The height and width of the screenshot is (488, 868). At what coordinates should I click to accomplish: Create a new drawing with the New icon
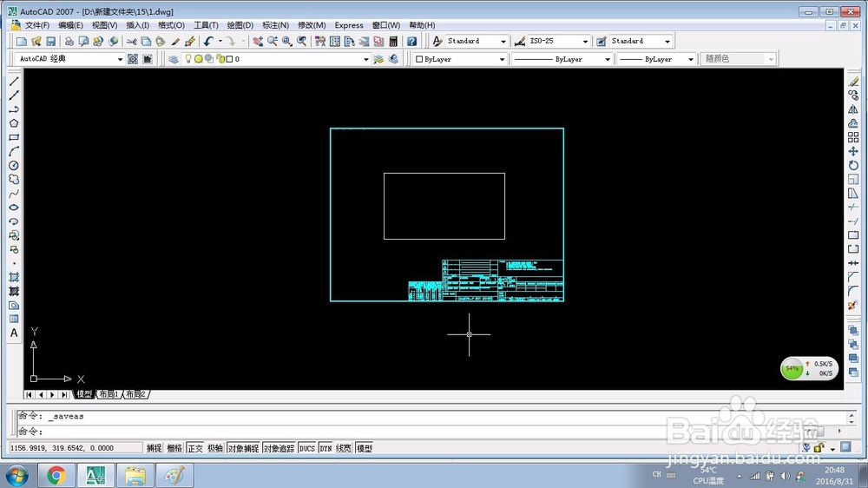[x=22, y=42]
